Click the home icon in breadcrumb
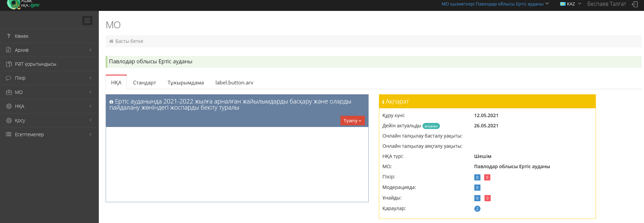644x223 pixels. 111,41
